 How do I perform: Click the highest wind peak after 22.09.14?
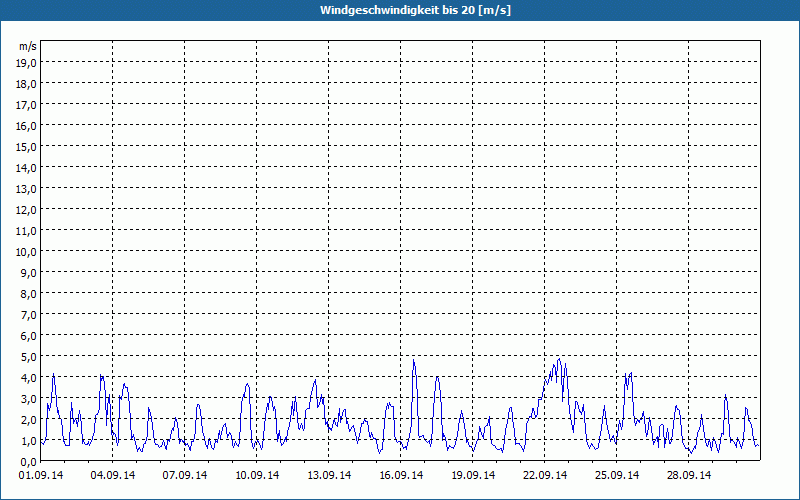559,359
